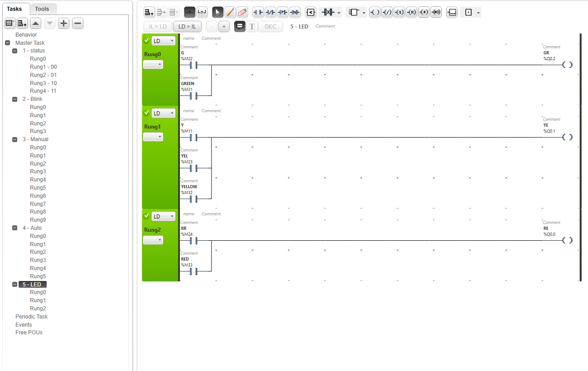Collapse the '5 - LED' section
Viewport: 588px width, 371px height.
pos(15,285)
